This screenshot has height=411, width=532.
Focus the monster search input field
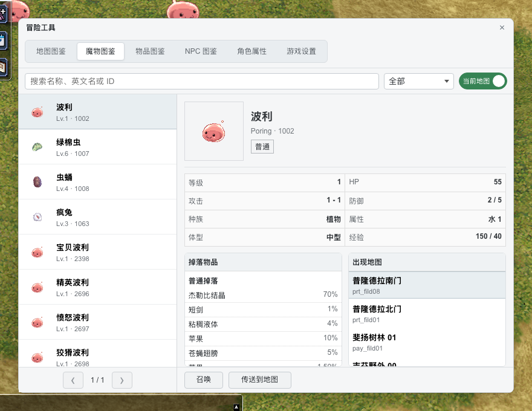(x=202, y=82)
